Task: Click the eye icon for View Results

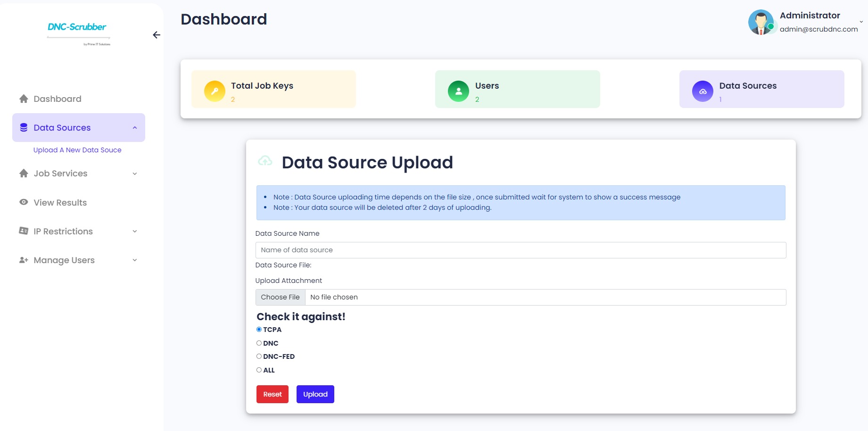Action: pyautogui.click(x=24, y=202)
